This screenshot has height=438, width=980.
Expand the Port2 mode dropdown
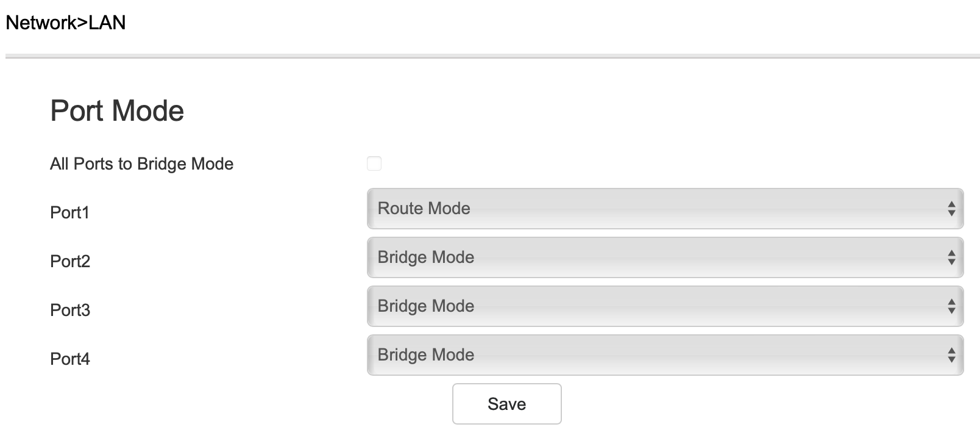click(x=664, y=257)
